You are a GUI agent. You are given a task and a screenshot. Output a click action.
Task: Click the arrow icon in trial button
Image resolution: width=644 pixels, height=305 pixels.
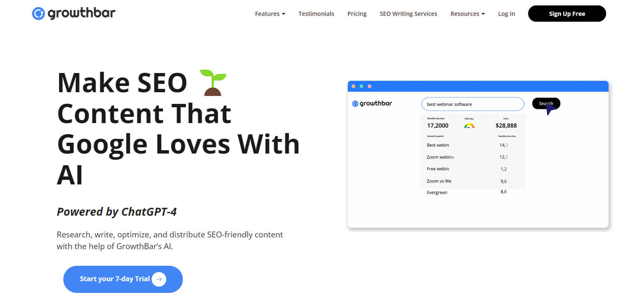[159, 279]
